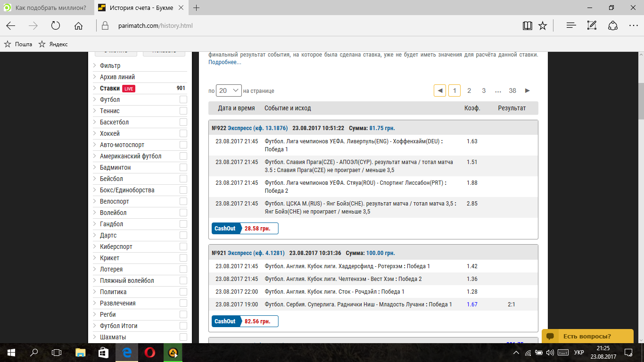Select the 'История счета - Букме' tab

pyautogui.click(x=141, y=8)
